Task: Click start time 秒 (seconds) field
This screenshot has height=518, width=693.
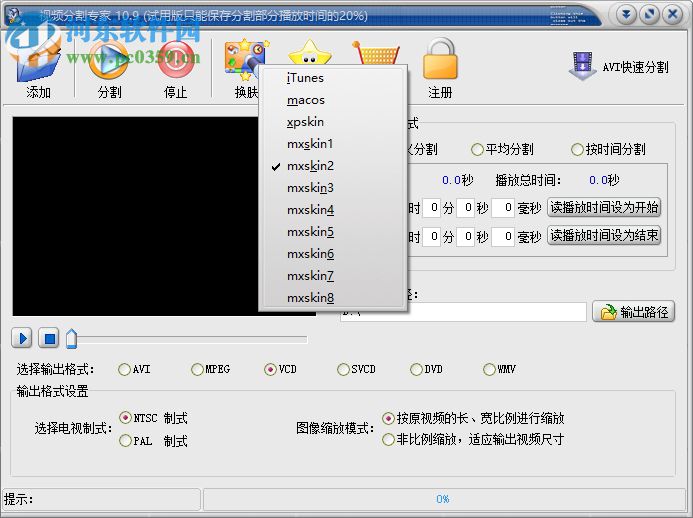Action: [465, 207]
